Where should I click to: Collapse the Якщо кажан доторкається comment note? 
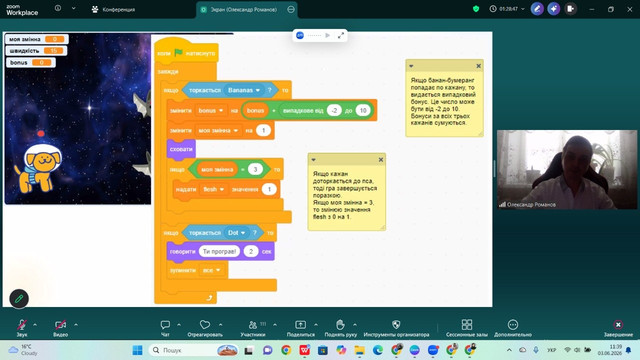tap(313, 160)
